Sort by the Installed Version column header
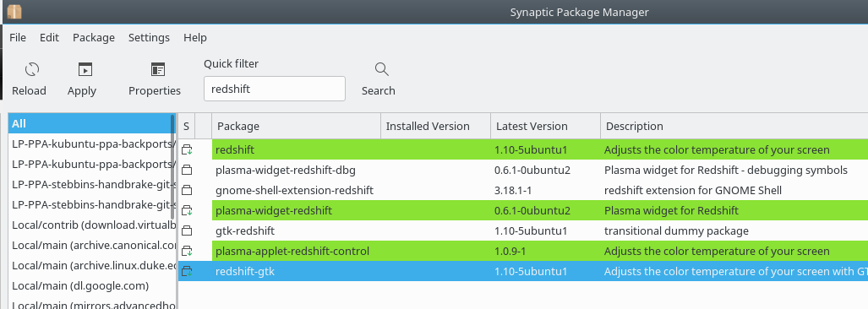This screenshot has width=868, height=309. point(435,126)
